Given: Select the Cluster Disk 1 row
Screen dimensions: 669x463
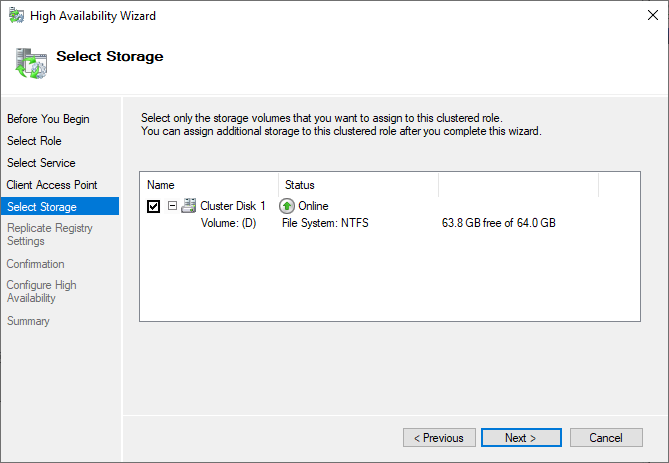Looking at the screenshot, I should (x=232, y=206).
